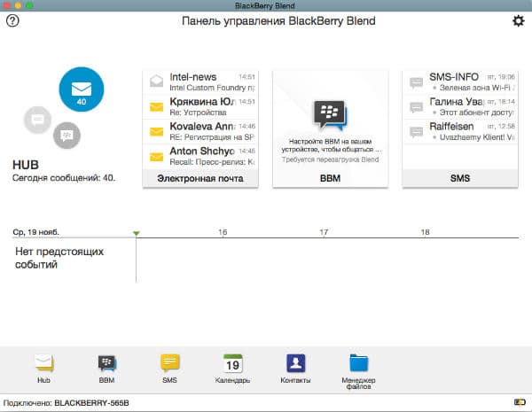Open the Галина Ува message row

[460, 107]
